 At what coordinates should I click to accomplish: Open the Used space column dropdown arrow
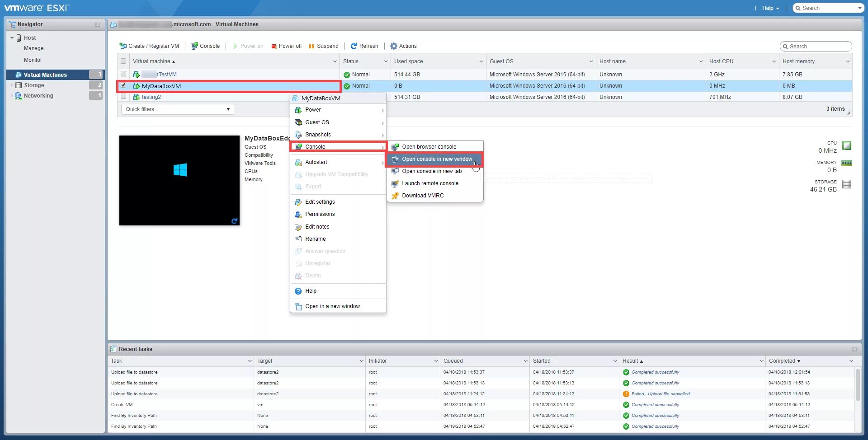[x=481, y=61]
